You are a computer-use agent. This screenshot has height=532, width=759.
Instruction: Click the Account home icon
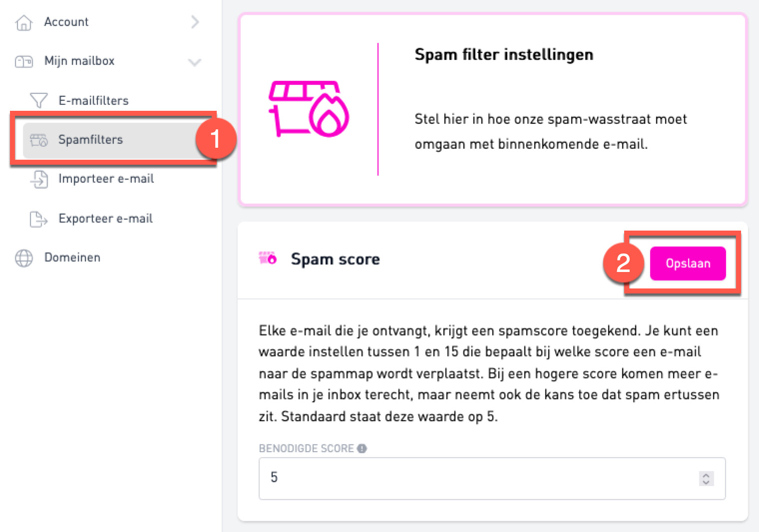coord(23,22)
